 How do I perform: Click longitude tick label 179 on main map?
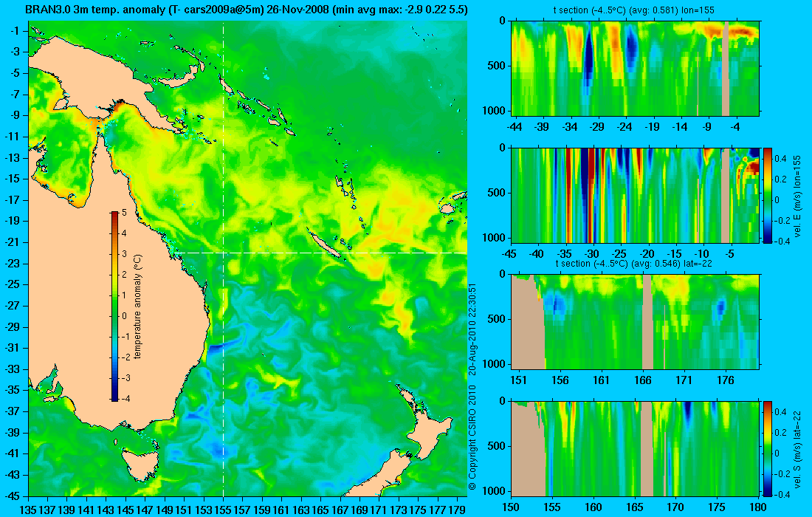[x=457, y=510]
